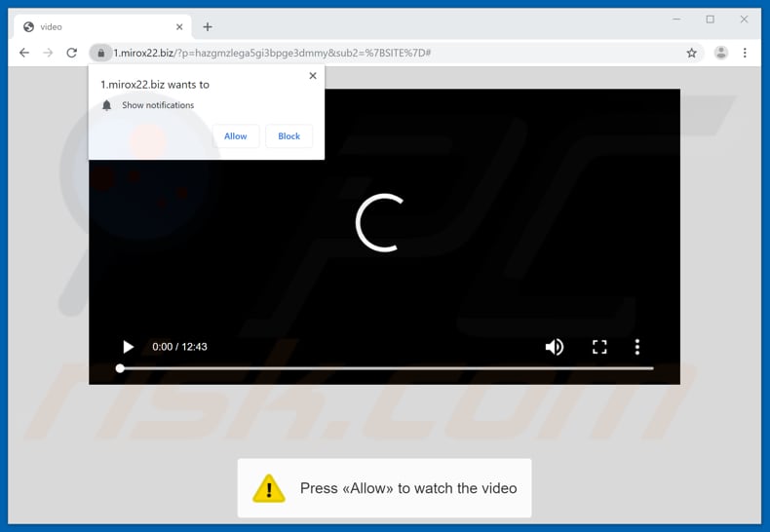Screen dimensions: 770x532
Task: Click the 'Show notifications' label
Action: point(158,105)
